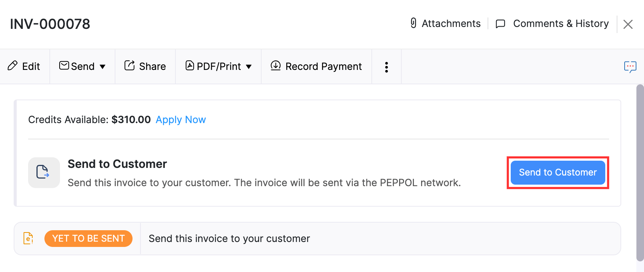The width and height of the screenshot is (644, 272).
Task: Select the Edit toolbar item
Action: (24, 66)
